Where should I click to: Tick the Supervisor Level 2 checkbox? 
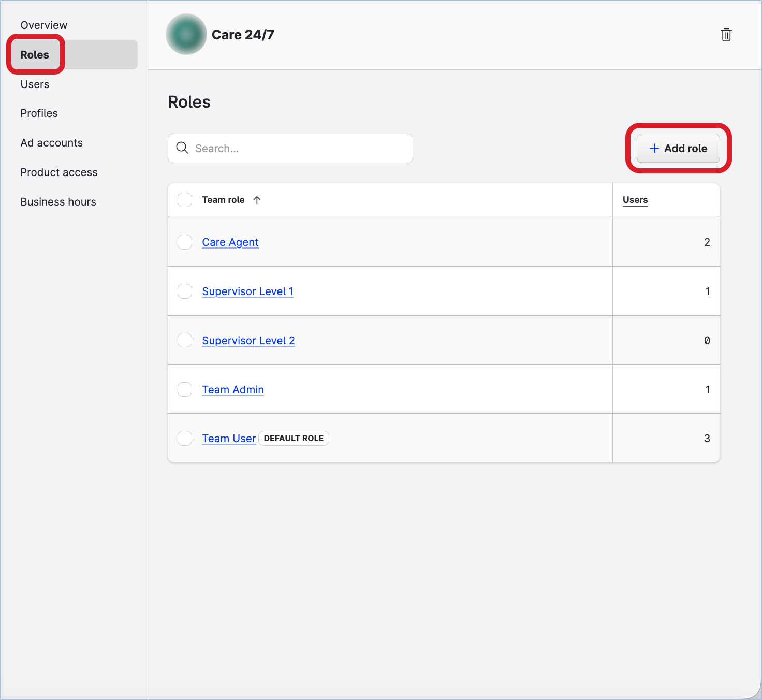pos(185,341)
